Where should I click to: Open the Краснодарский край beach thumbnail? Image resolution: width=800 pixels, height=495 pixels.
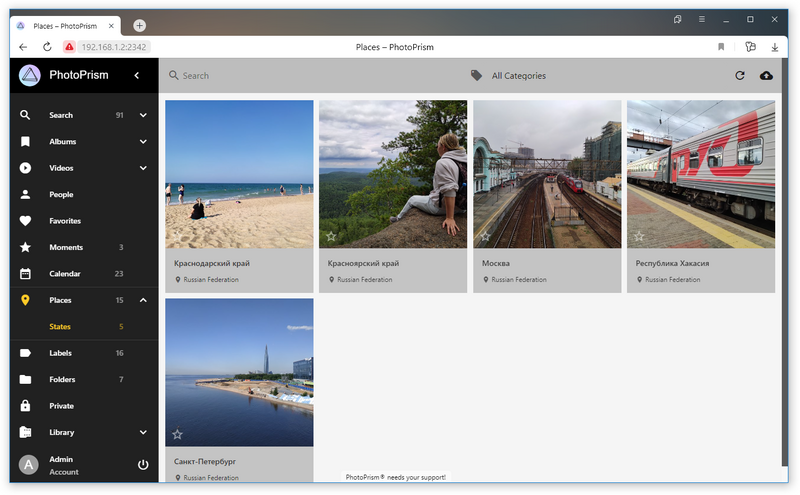(239, 174)
